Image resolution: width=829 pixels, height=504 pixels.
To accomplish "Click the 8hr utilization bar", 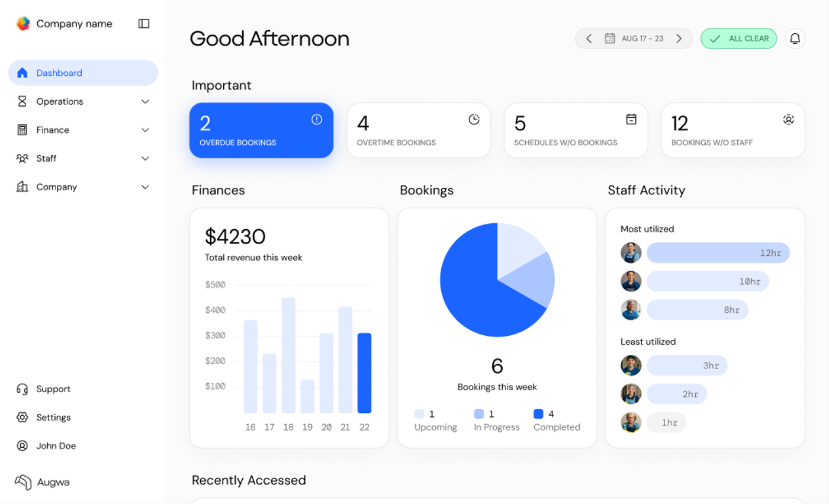I will coord(698,310).
